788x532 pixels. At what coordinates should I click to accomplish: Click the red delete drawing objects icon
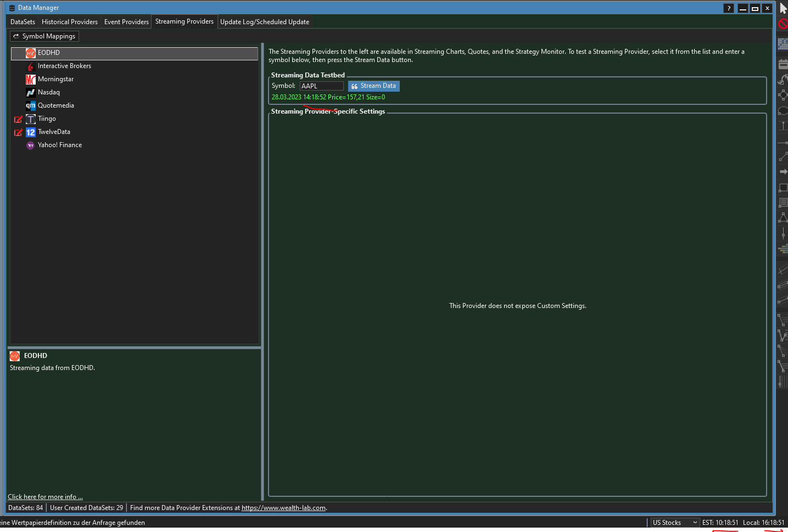pos(783,24)
